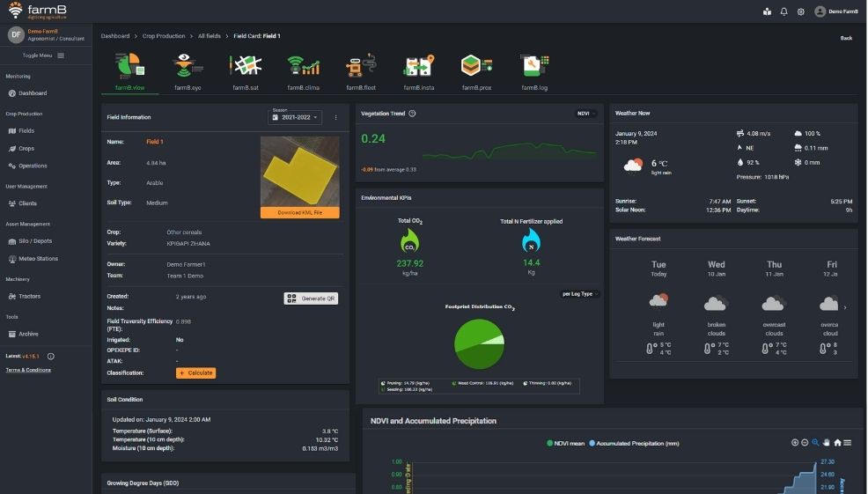The height and width of the screenshot is (494, 868).
Task: Click the Generate QR button
Action: tap(311, 299)
